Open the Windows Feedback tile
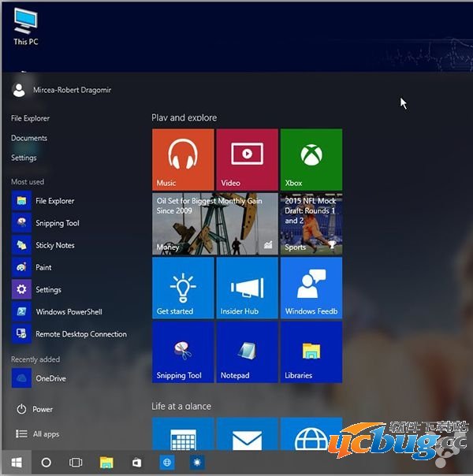Screen dimensions: 473x476 tap(311, 288)
